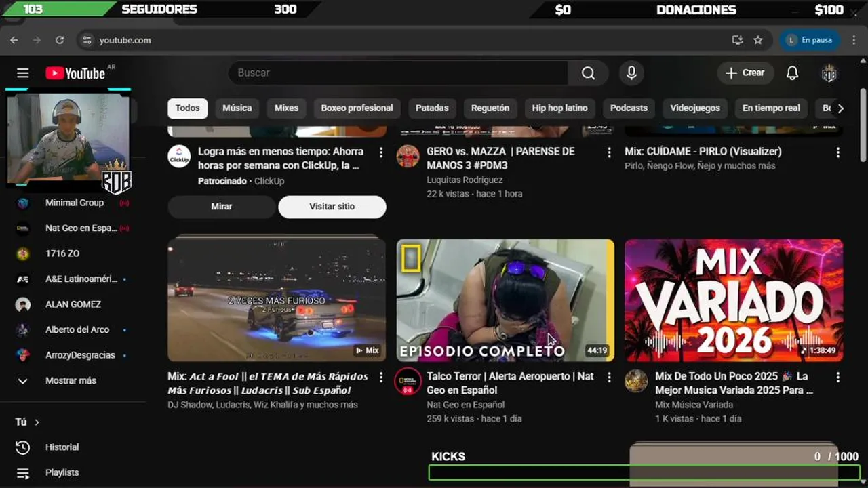Open the account avatar menu

coord(829,73)
